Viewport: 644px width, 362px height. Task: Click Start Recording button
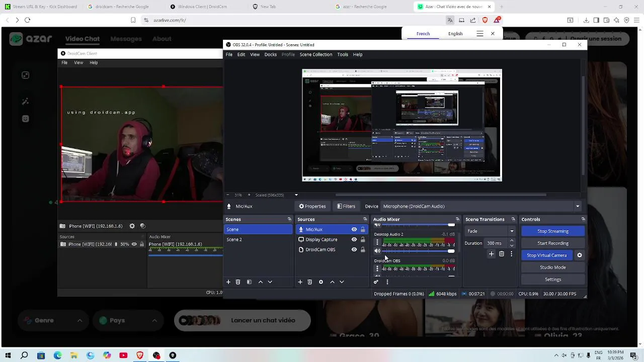553,243
